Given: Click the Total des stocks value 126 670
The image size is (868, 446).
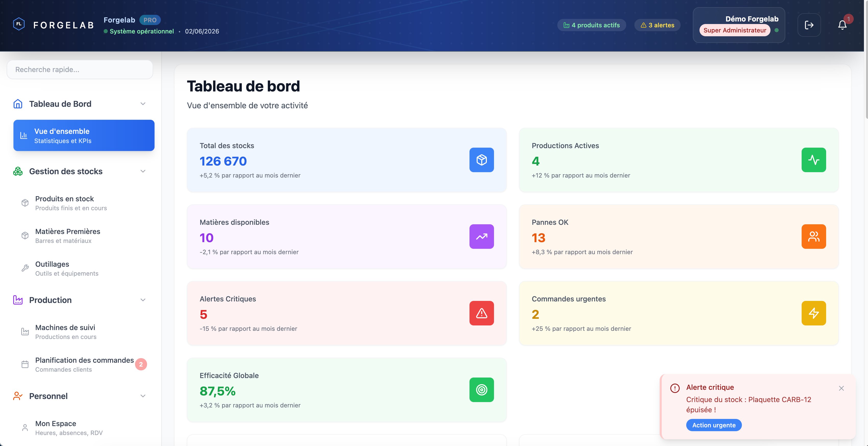Looking at the screenshot, I should (x=223, y=161).
